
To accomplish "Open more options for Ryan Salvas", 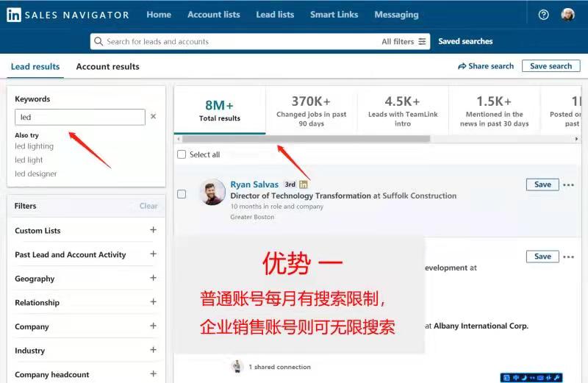I will point(568,185).
